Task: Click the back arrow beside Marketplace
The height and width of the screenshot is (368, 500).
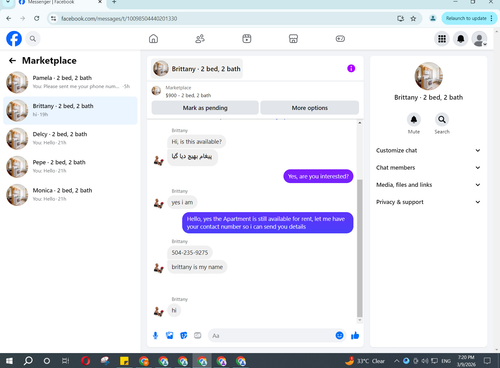Action: pos(12,60)
